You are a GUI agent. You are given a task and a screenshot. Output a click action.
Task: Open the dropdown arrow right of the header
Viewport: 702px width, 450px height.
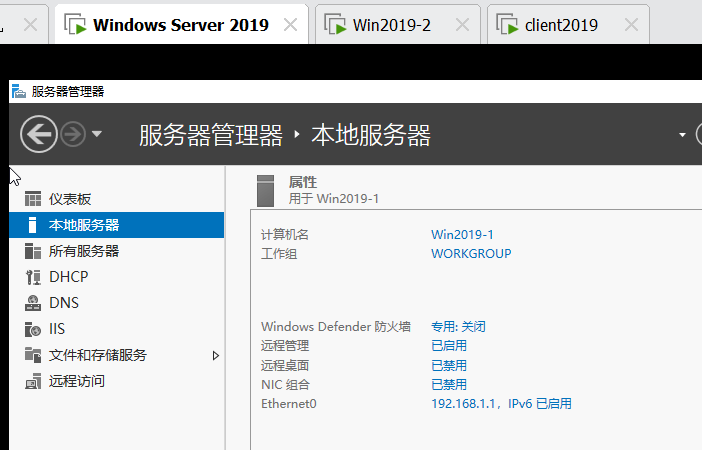[682, 134]
